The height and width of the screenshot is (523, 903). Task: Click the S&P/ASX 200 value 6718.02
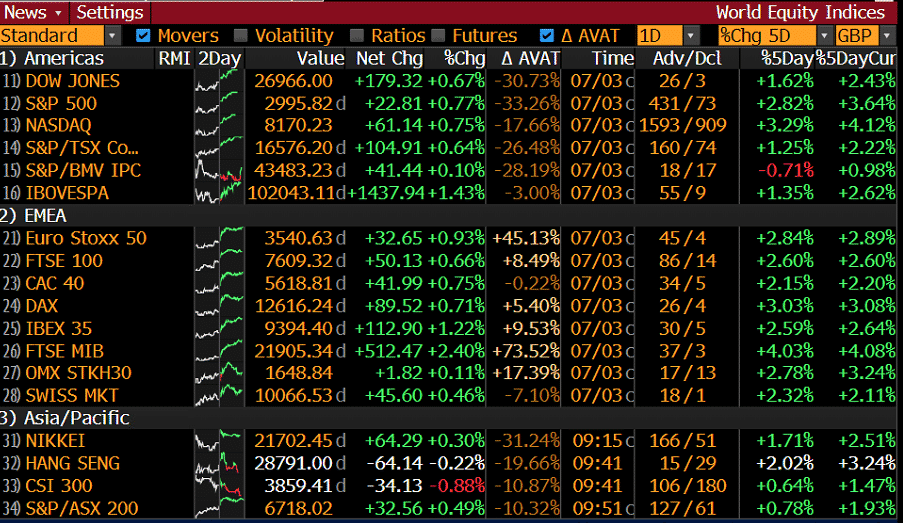[298, 508]
